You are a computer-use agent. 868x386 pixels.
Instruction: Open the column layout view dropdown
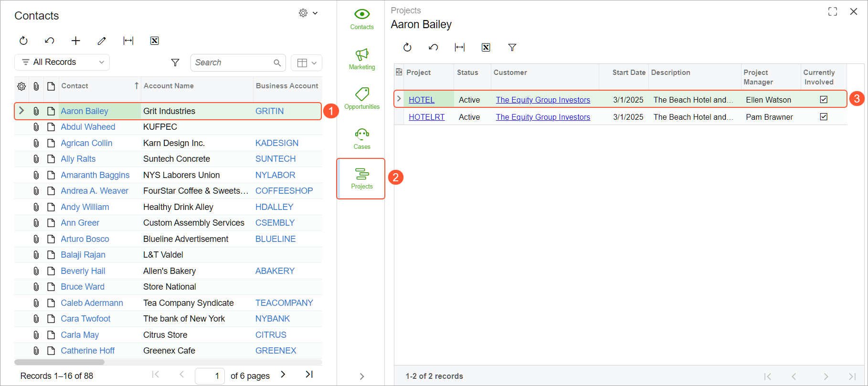306,63
